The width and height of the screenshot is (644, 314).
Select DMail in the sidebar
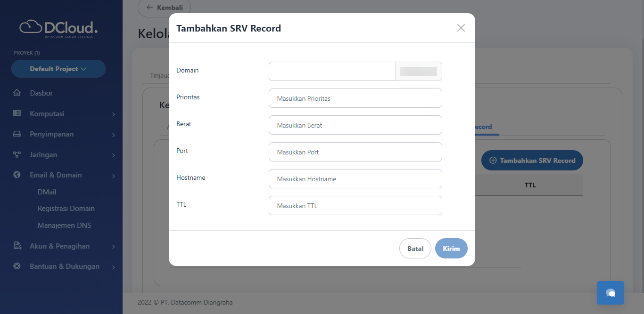[47, 192]
